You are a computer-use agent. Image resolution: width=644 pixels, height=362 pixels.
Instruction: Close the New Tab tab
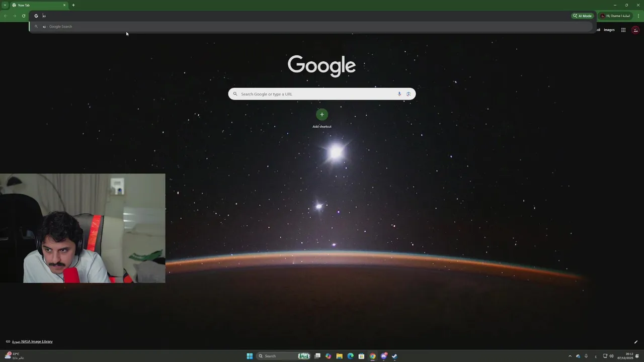pyautogui.click(x=64, y=5)
